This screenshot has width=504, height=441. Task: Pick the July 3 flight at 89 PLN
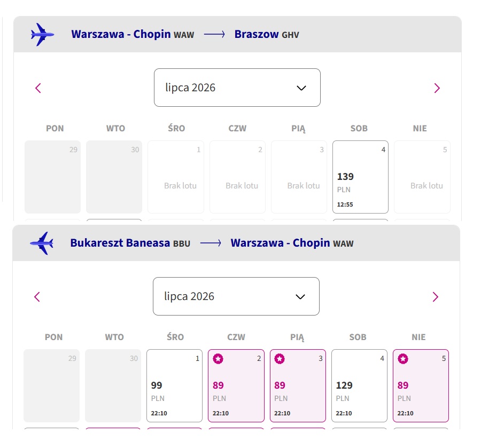pos(298,386)
